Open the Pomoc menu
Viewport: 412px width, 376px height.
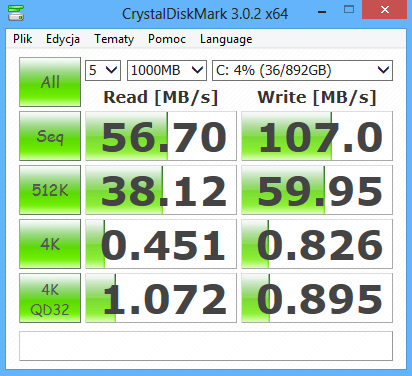(167, 39)
